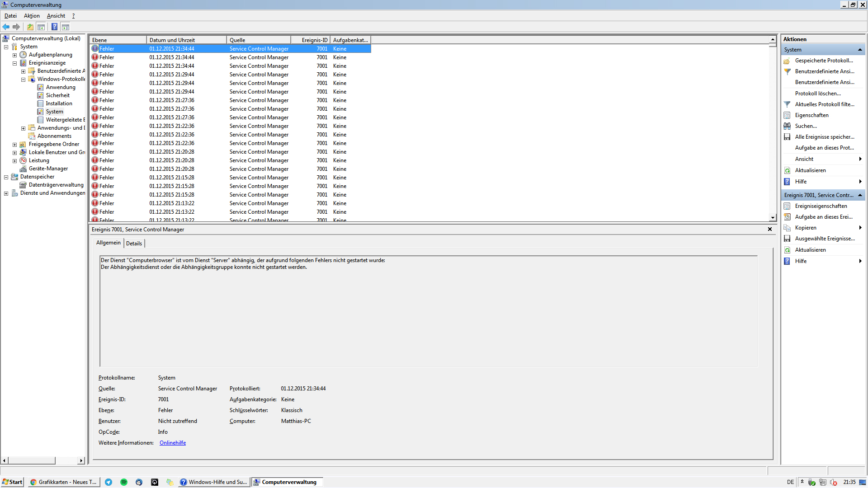Viewport: 868px width, 488px height.
Task: Open Geräte-Manager in the tree
Action: tap(48, 169)
